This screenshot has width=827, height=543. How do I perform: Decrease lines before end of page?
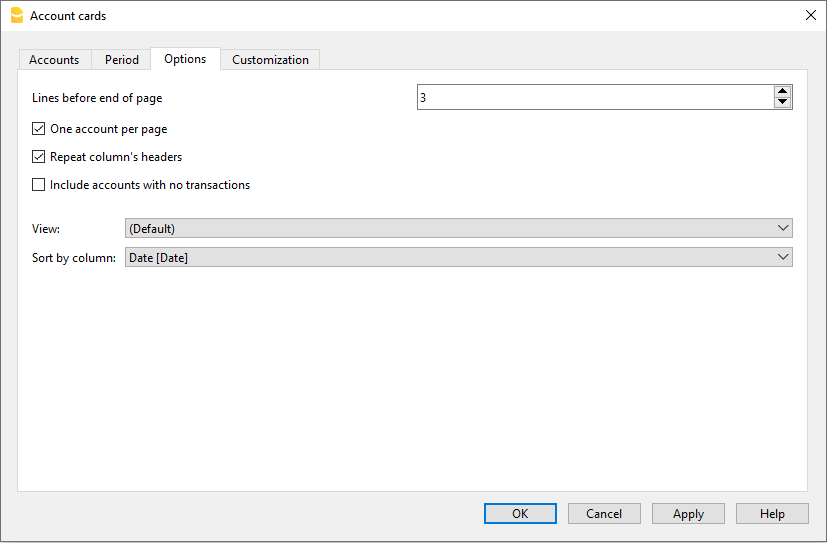pos(783,103)
